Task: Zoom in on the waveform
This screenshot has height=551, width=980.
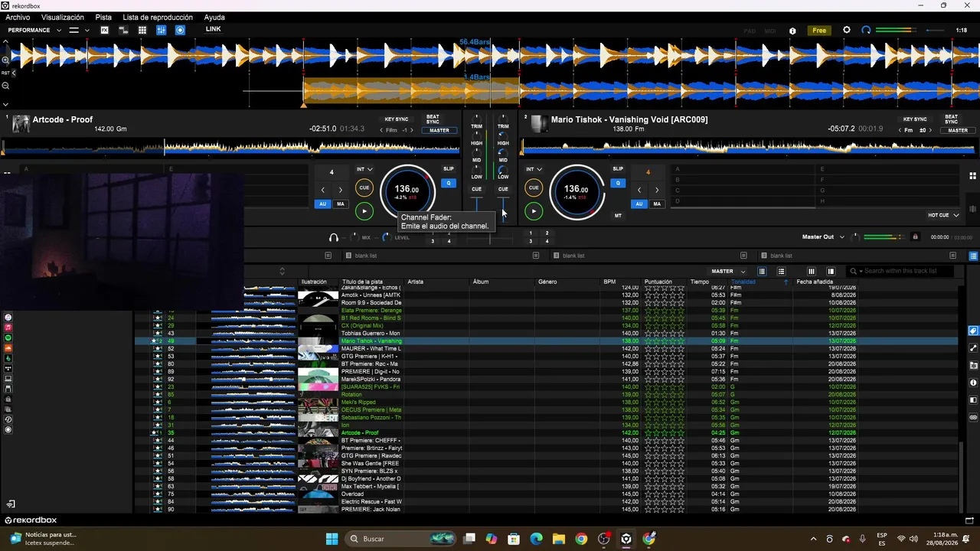Action: [x=5, y=60]
